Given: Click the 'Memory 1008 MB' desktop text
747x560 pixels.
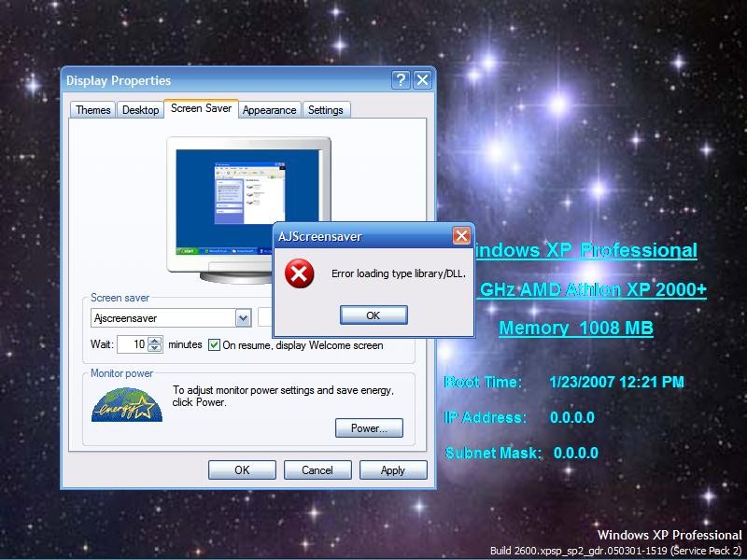Looking at the screenshot, I should pos(576,329).
